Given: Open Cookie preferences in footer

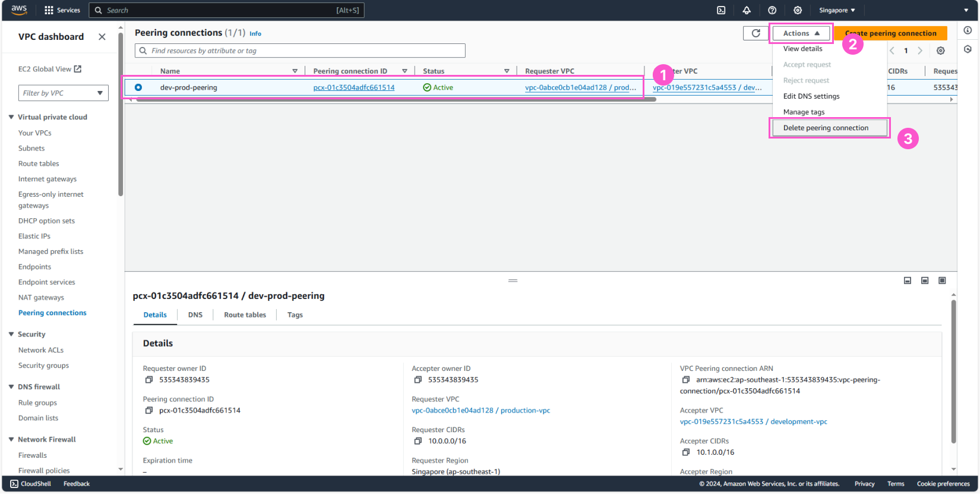Looking at the screenshot, I should click(x=943, y=484).
